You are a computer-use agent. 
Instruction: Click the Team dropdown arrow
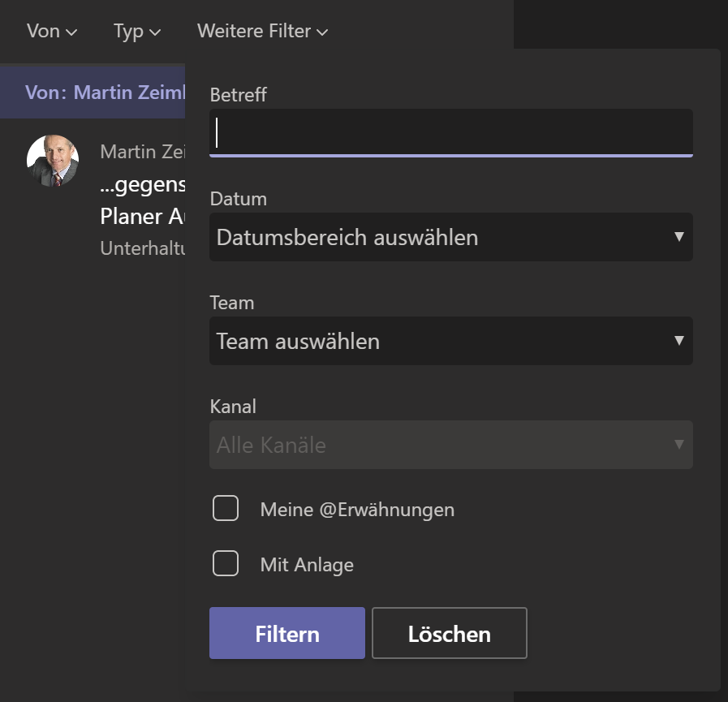point(679,341)
